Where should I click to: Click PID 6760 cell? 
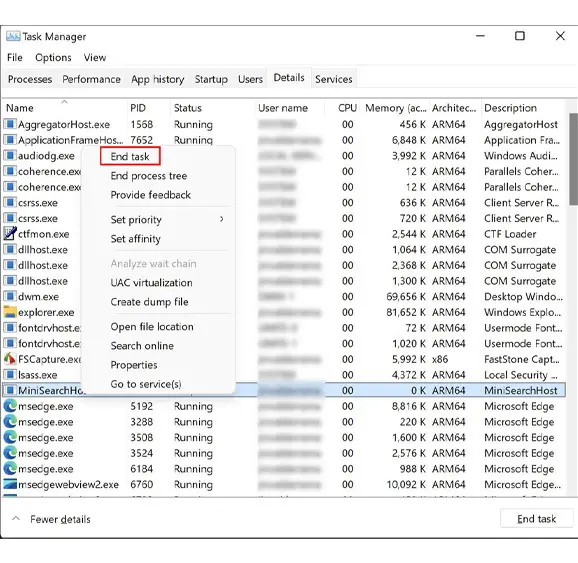tap(142, 484)
